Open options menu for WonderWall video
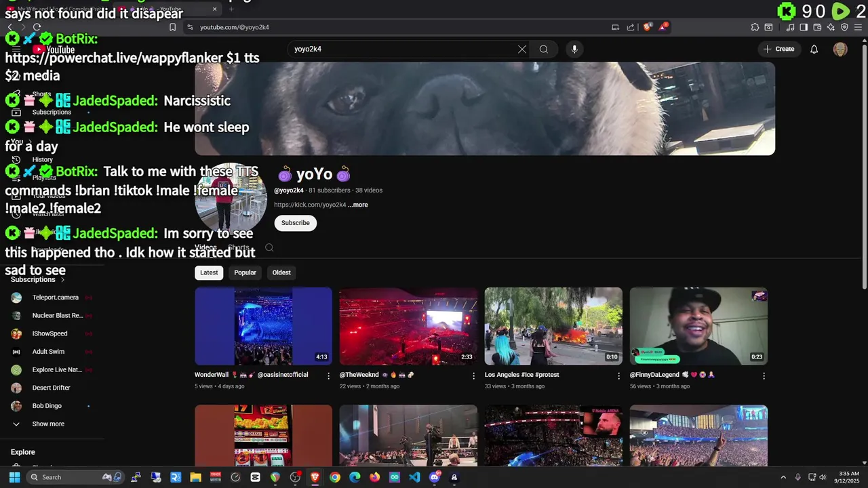Viewport: 868px width, 488px height. pyautogui.click(x=329, y=375)
